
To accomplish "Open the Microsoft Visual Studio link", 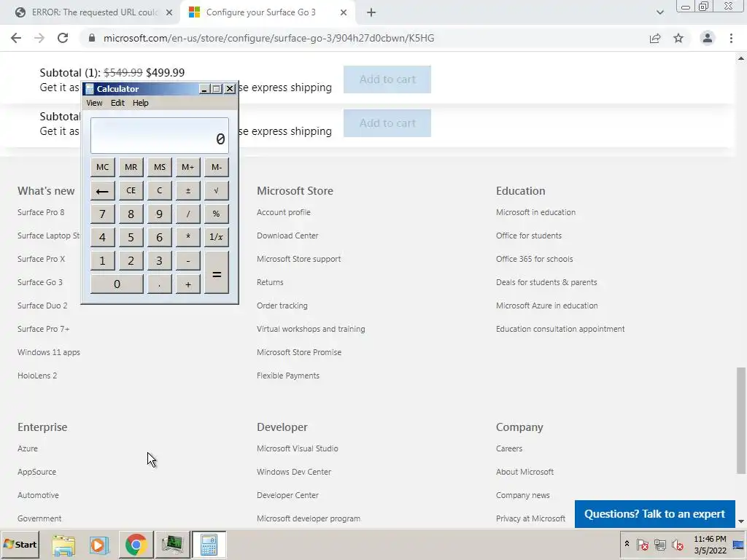I will (x=298, y=448).
